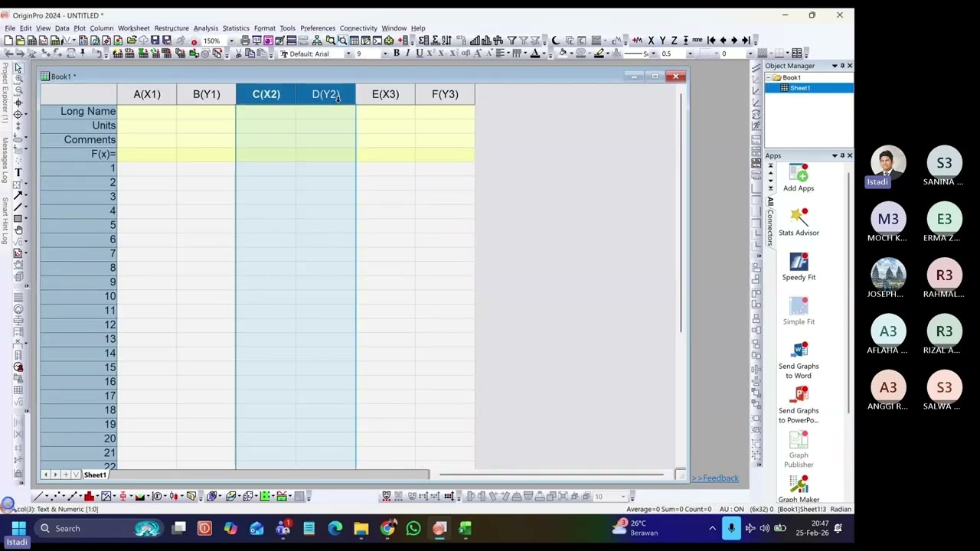
Task: Expand the line plot type dropdown arrow
Action: click(x=47, y=496)
